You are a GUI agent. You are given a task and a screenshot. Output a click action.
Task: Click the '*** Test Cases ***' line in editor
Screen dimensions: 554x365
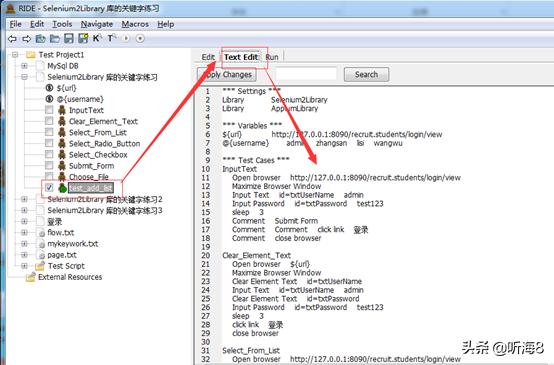(256, 160)
